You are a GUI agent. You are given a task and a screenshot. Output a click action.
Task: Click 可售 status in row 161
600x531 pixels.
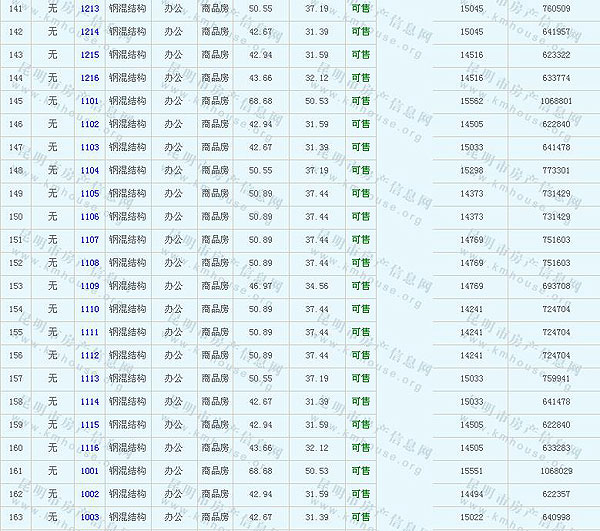360,471
